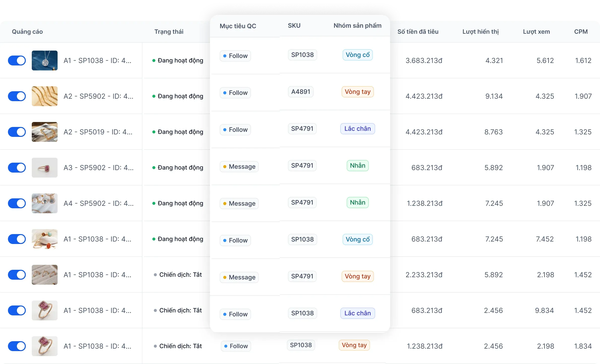Disable the A2 - SP5902 ad switch
Viewport: 600px width, 364px height.
pyautogui.click(x=17, y=96)
